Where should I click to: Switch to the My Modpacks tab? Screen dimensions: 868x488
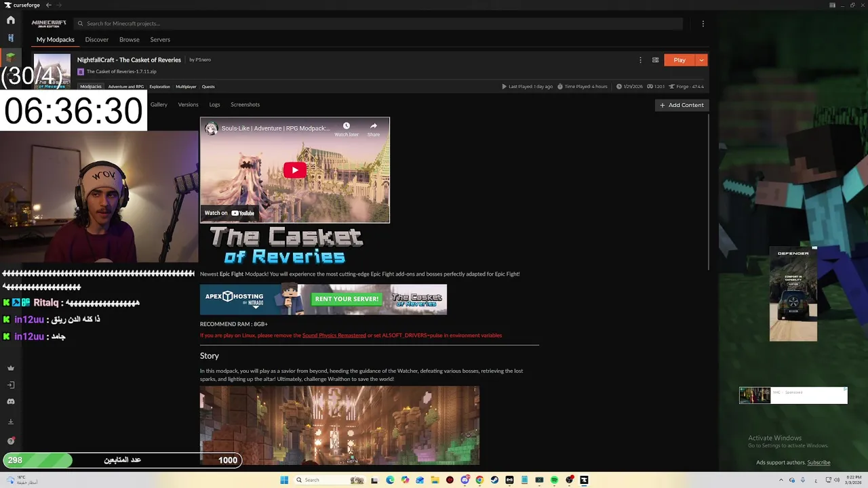click(x=56, y=39)
